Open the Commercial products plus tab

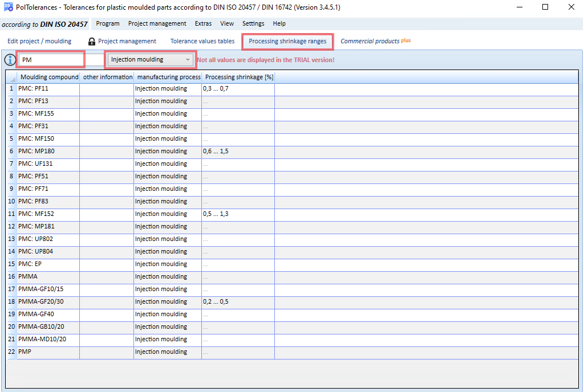(x=375, y=41)
